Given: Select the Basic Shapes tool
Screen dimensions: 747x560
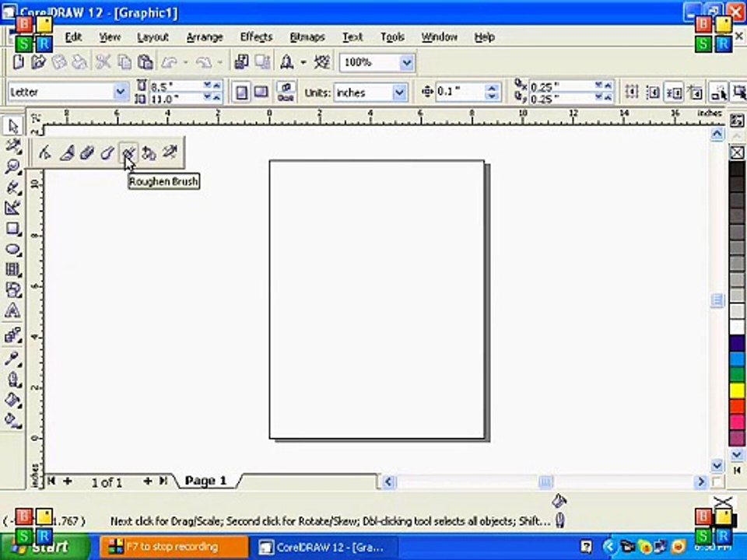Looking at the screenshot, I should point(13,289).
